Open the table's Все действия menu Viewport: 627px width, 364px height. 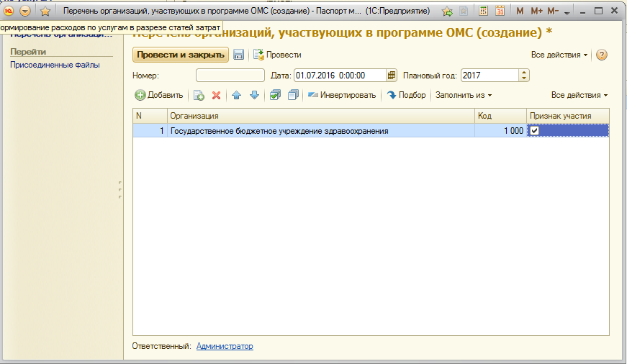[x=579, y=95]
